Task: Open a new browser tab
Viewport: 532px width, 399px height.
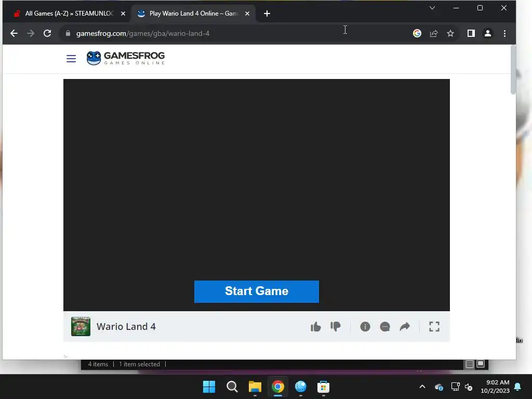Action: click(x=267, y=14)
